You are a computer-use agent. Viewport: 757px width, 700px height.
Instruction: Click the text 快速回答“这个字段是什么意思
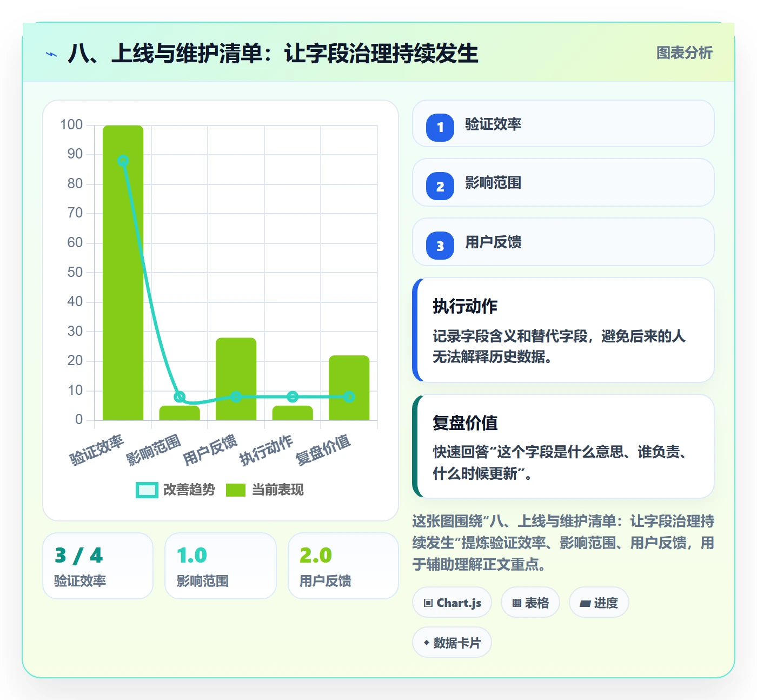pos(528,452)
